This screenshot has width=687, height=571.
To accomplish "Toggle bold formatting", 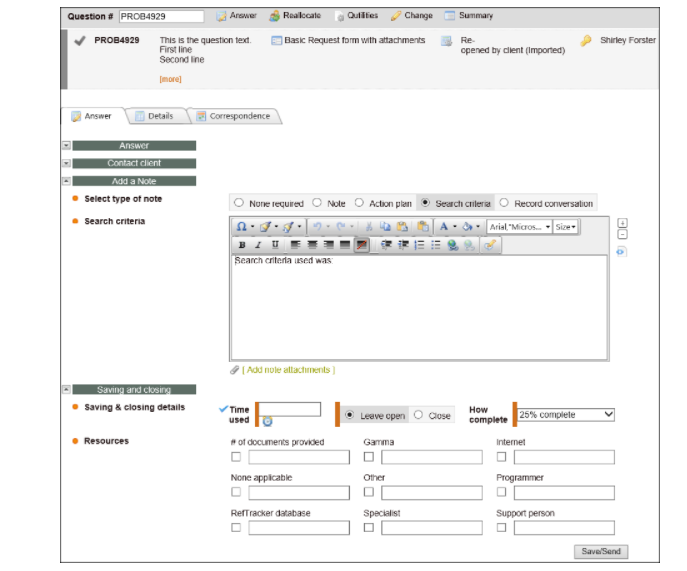I will 242,245.
